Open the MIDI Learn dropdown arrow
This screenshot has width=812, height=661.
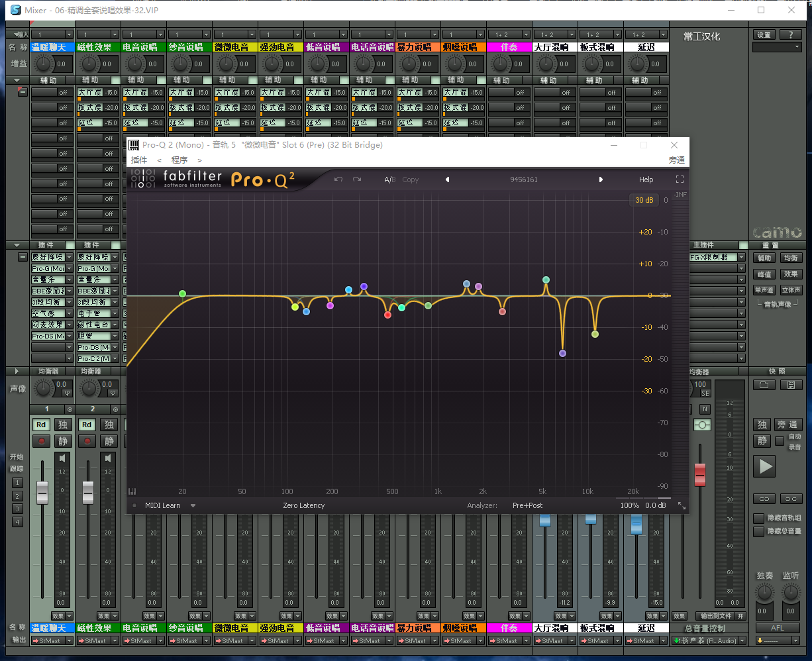coord(193,505)
